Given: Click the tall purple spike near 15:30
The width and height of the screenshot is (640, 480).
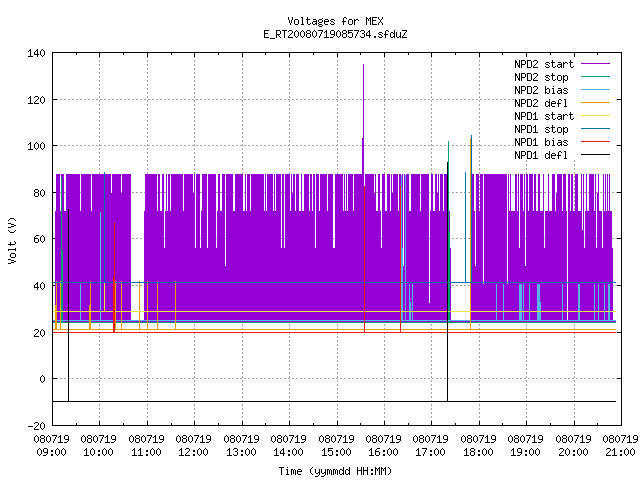Looking at the screenshot, I should pyautogui.click(x=363, y=118).
